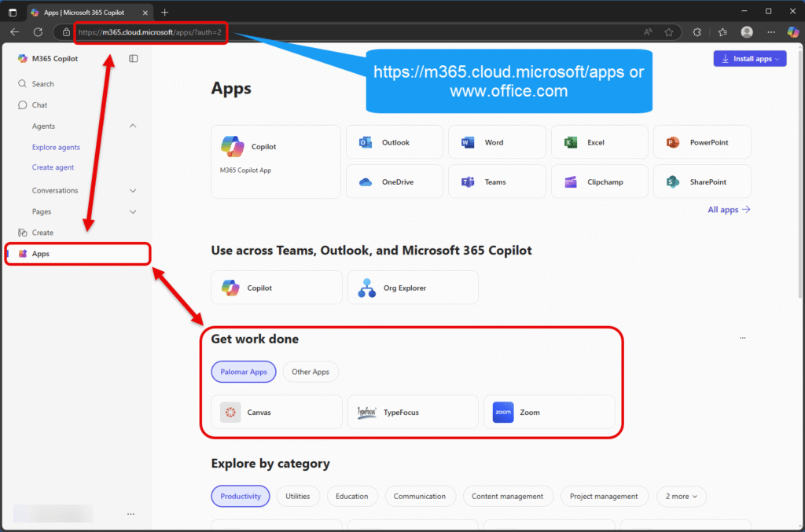805x532 pixels.
Task: Launch the Zoom app
Action: [x=550, y=412]
